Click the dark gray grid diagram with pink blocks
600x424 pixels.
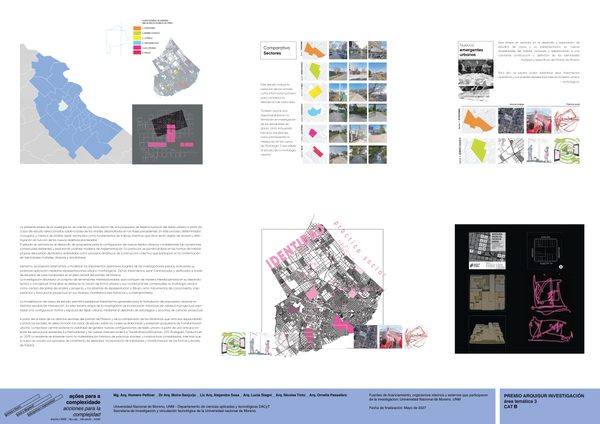click(167, 134)
